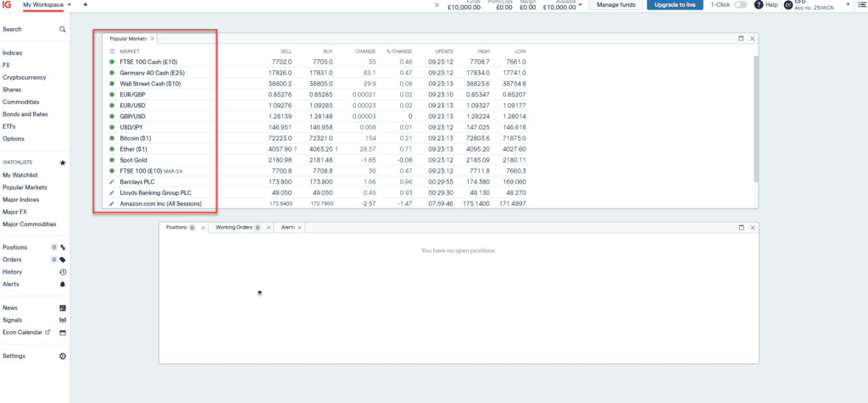
Task: Sort by the % CHANGE column header
Action: pyautogui.click(x=398, y=51)
